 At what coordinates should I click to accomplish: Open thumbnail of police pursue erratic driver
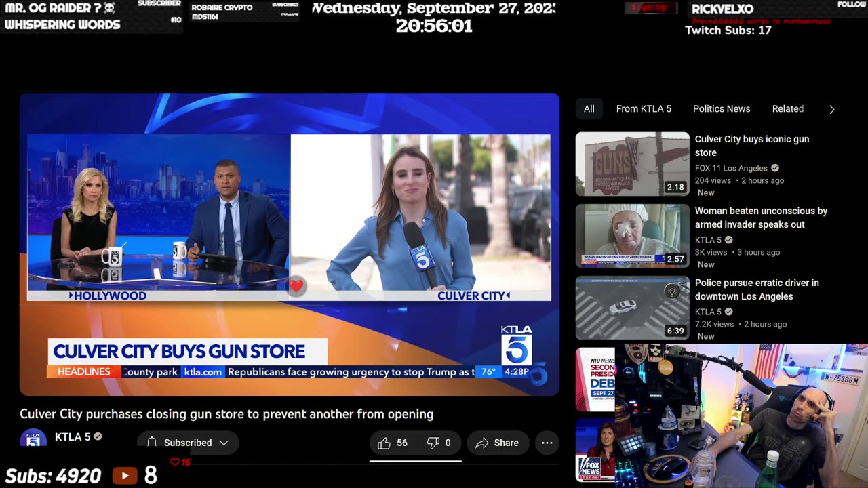[x=633, y=308]
